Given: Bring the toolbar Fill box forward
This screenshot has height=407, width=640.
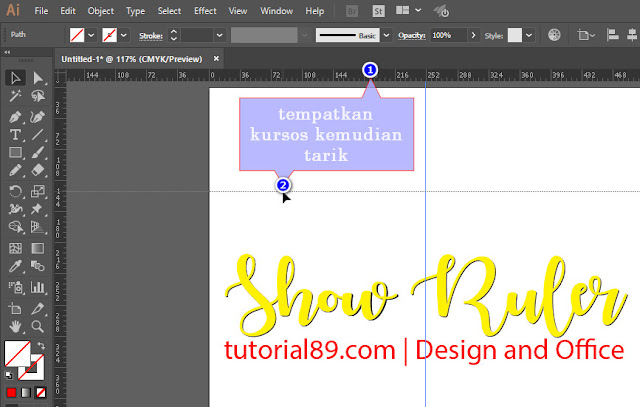Looking at the screenshot, I should pyautogui.click(x=16, y=353).
